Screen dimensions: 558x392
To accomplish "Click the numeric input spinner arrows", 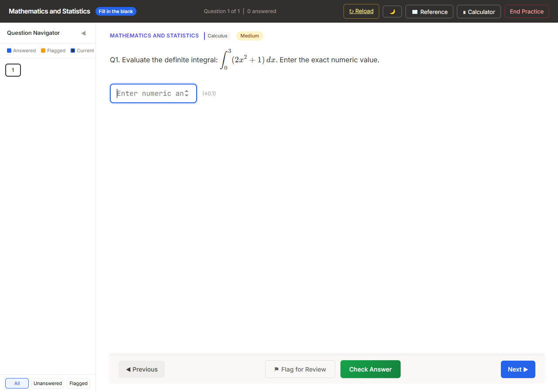I will pyautogui.click(x=187, y=93).
